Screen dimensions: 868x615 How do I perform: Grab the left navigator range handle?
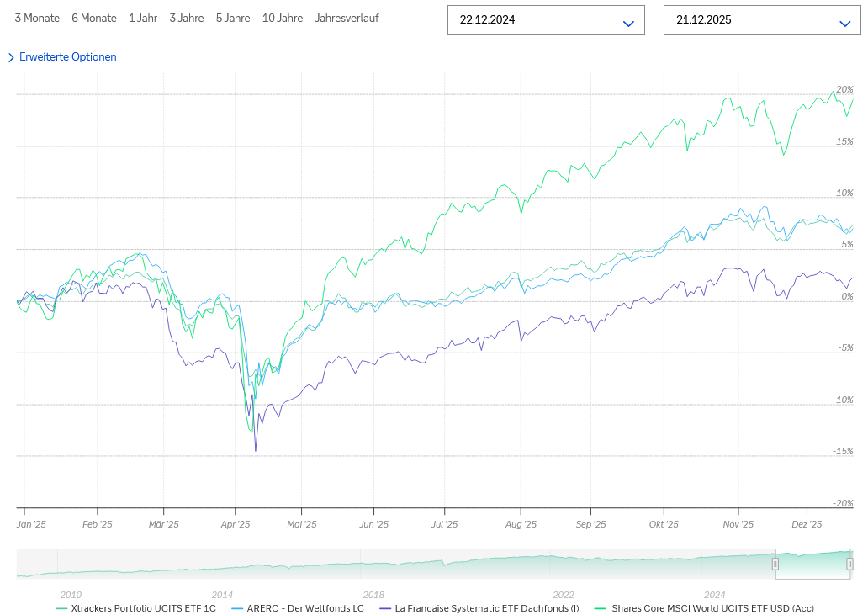point(775,564)
